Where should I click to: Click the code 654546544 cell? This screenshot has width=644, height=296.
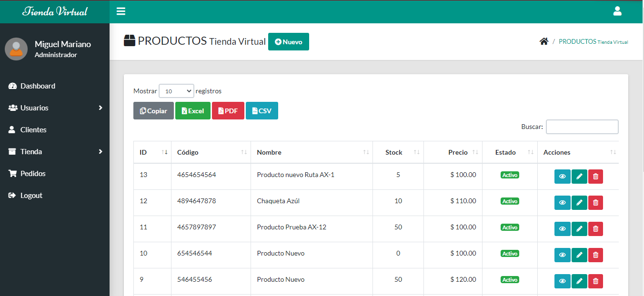coord(211,255)
